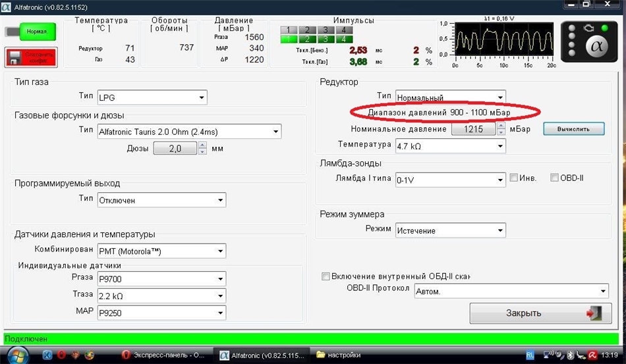626x364 pixels.
Task: Open the Windows Start menu
Action: [x=20, y=355]
